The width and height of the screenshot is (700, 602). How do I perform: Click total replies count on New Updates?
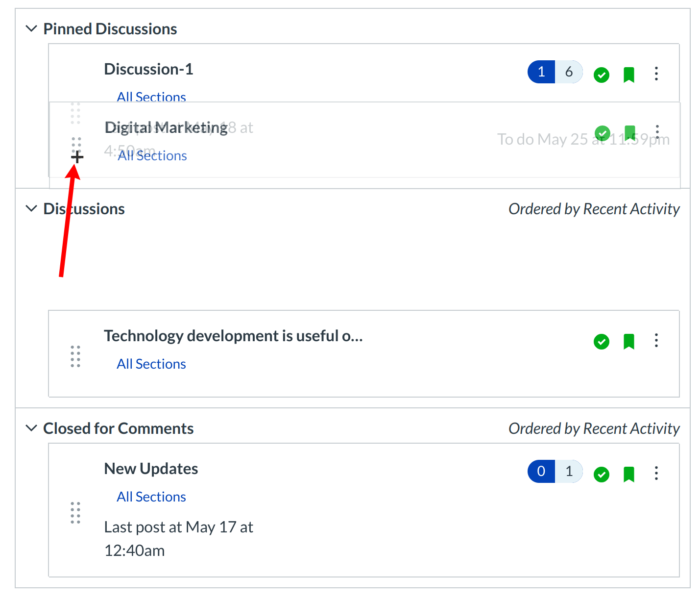[x=569, y=472]
